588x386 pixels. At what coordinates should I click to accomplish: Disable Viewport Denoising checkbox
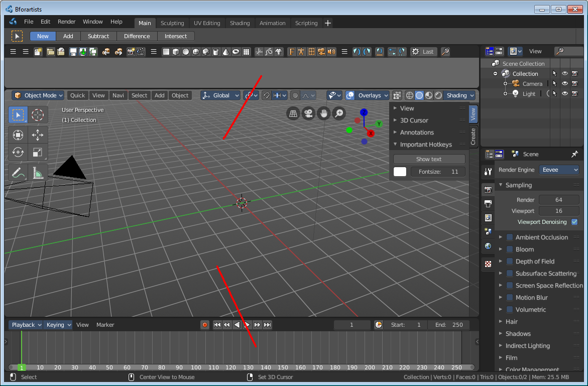point(574,222)
